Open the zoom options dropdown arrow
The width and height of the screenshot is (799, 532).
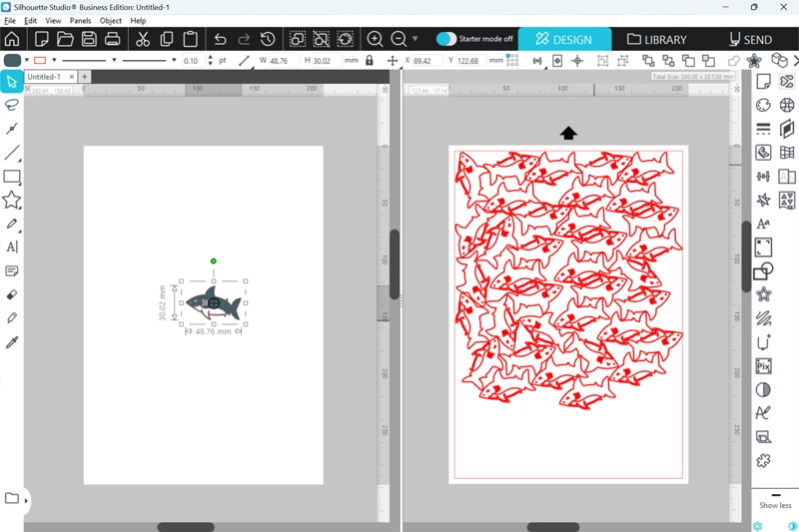414,39
